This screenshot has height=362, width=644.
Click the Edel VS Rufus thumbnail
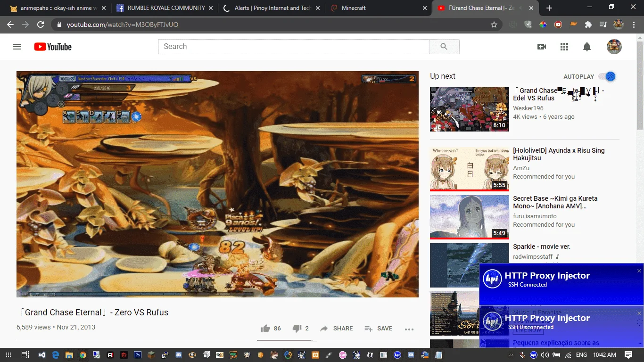(470, 109)
